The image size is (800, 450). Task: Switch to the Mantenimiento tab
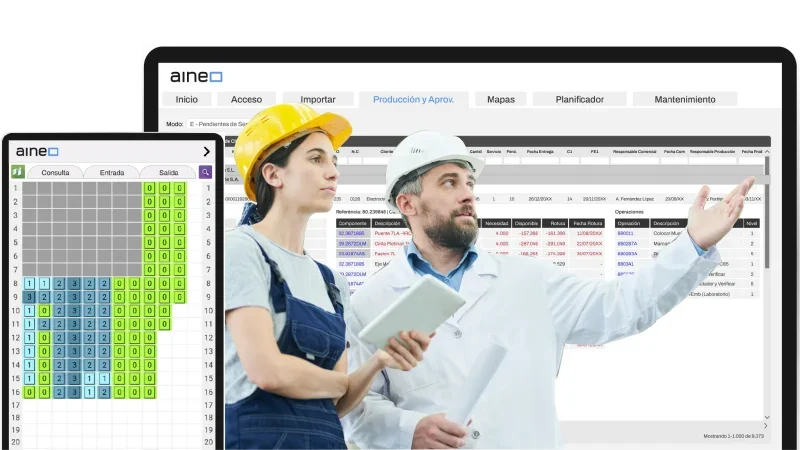pos(685,99)
